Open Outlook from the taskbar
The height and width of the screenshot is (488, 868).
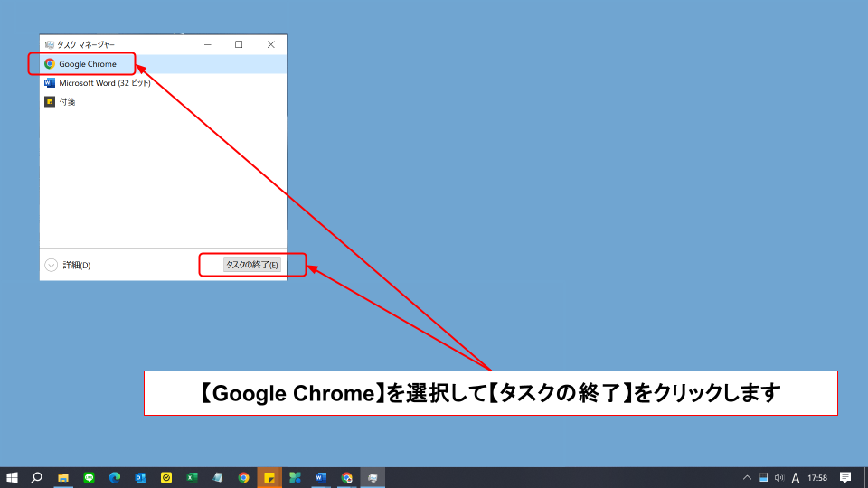(x=140, y=477)
